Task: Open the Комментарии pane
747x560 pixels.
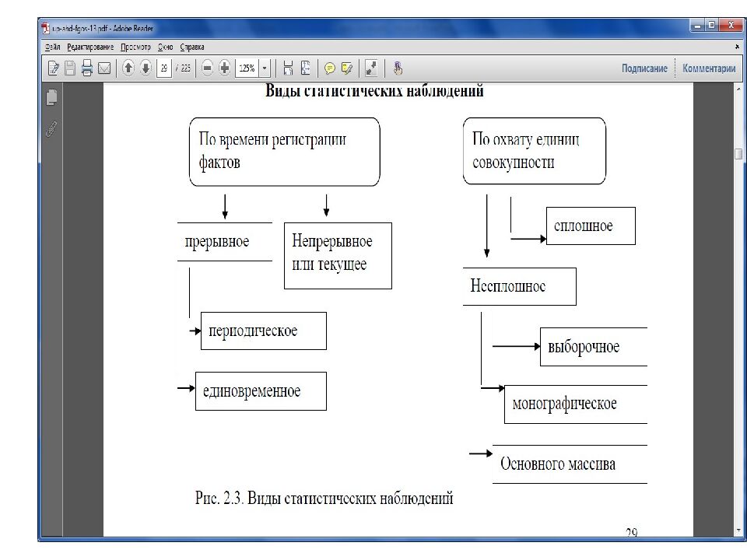Action: point(708,68)
